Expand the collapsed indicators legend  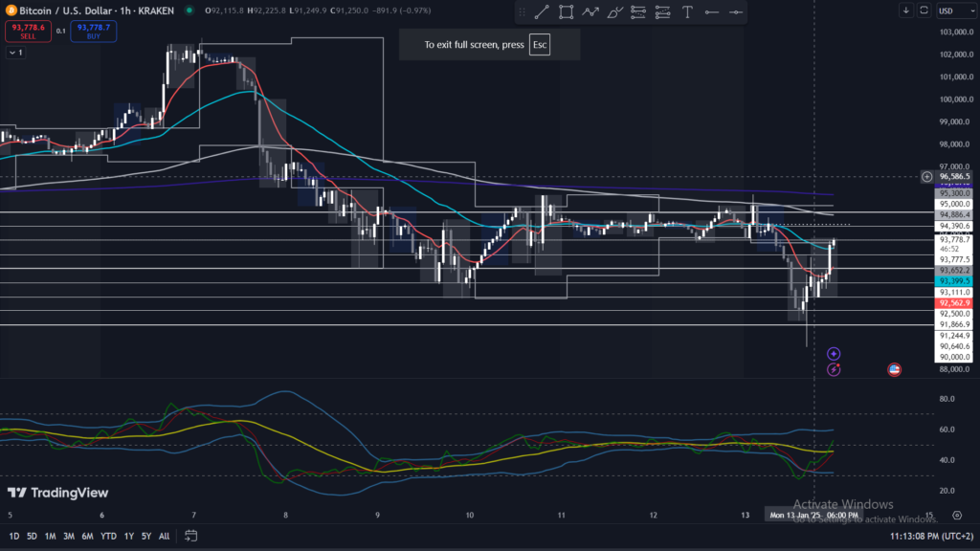pos(16,53)
